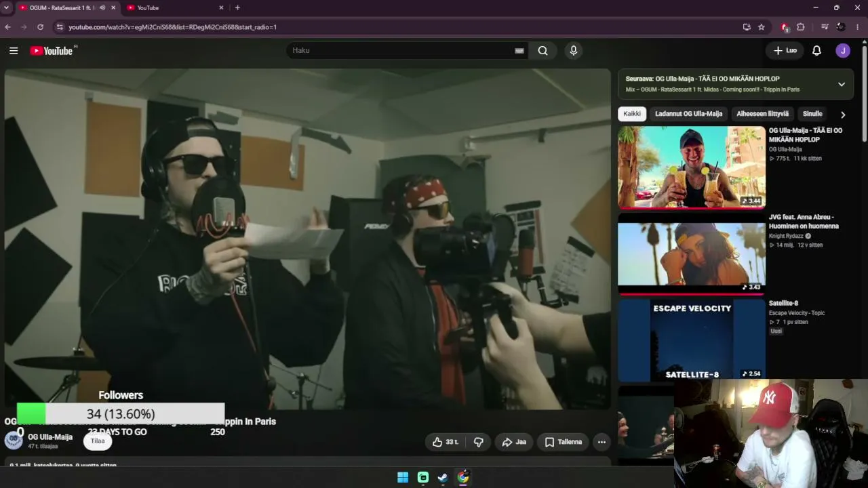Go back in browser history
Image resolution: width=868 pixels, height=488 pixels.
pyautogui.click(x=8, y=27)
